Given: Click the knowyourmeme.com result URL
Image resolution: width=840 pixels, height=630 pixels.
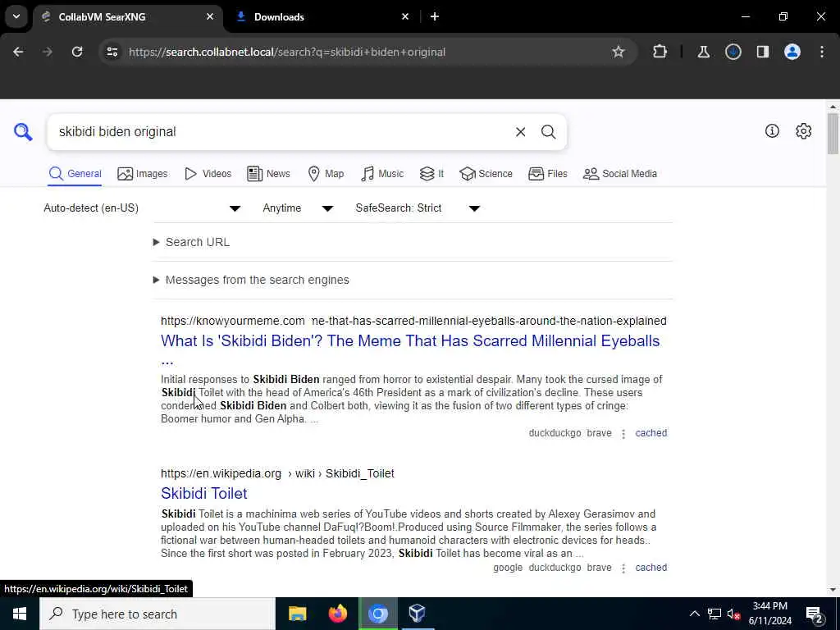Looking at the screenshot, I should 413,321.
